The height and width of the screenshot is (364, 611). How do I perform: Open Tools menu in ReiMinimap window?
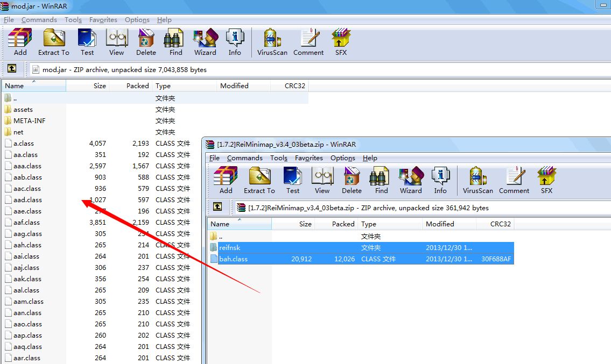[x=279, y=158]
